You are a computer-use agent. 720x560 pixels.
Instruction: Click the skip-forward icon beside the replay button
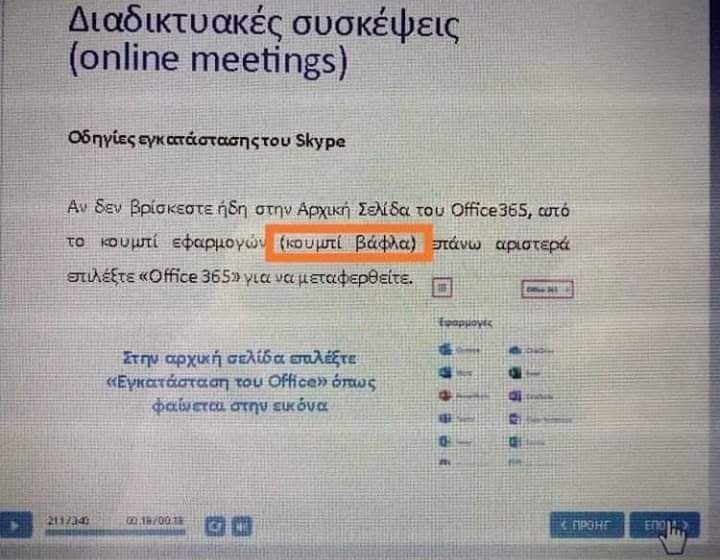(242, 526)
